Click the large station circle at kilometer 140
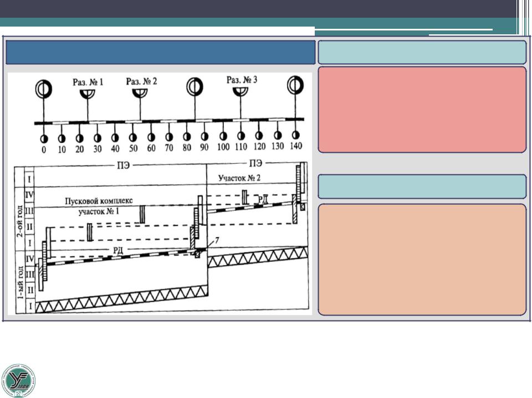This screenshot has width=532, height=398. [x=295, y=85]
